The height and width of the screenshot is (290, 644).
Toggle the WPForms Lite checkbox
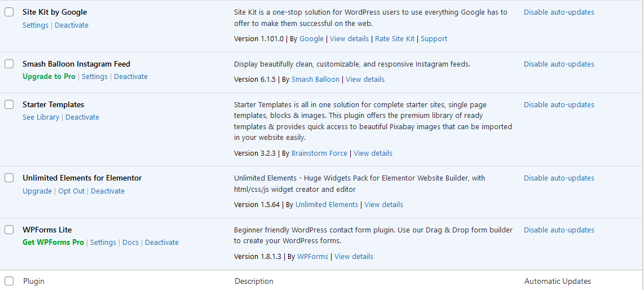[x=9, y=230]
